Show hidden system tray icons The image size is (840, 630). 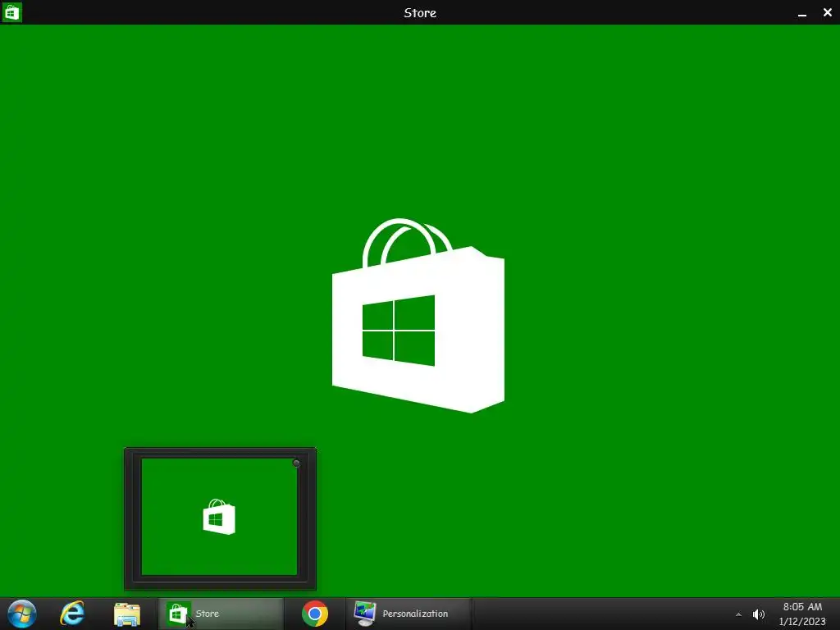coord(739,614)
